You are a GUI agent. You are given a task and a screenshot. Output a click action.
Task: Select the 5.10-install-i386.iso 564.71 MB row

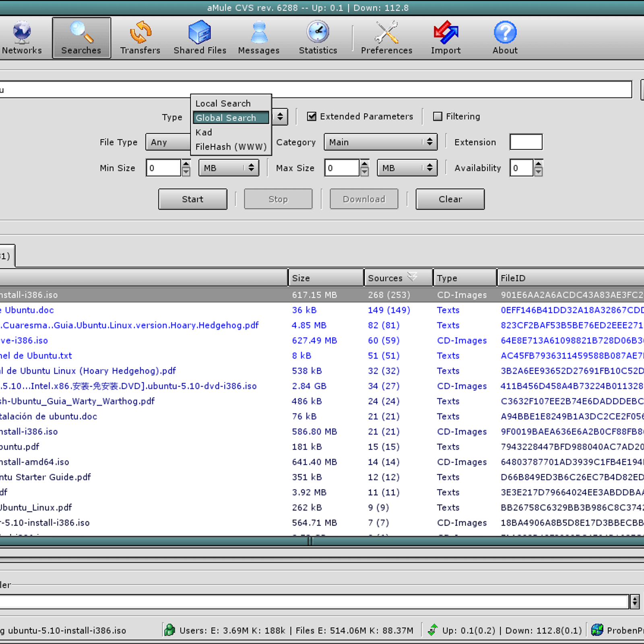[x=322, y=523]
